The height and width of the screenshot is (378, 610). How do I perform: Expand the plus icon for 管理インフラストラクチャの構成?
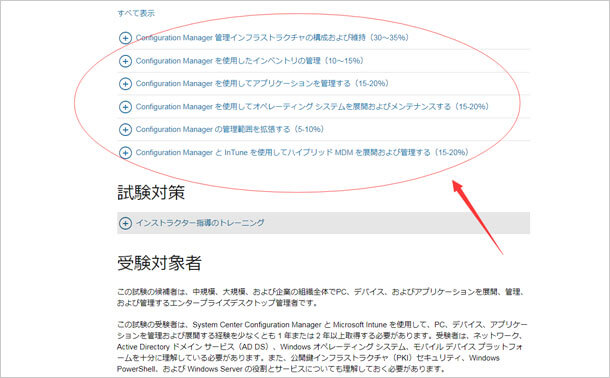pos(125,38)
